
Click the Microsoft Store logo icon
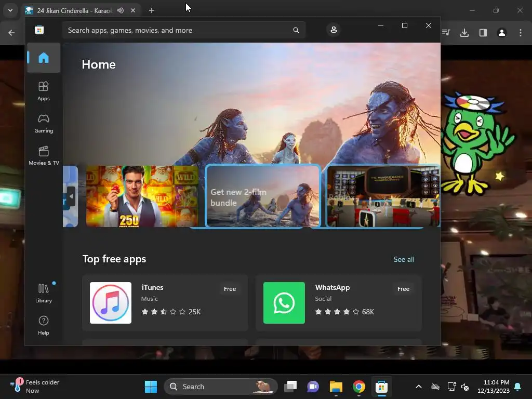pos(39,30)
